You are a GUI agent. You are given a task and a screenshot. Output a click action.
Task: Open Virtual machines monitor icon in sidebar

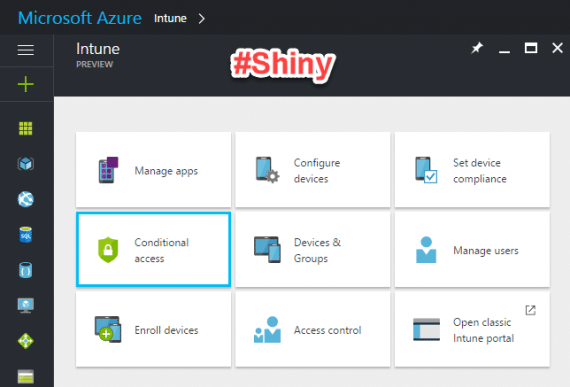(x=25, y=306)
